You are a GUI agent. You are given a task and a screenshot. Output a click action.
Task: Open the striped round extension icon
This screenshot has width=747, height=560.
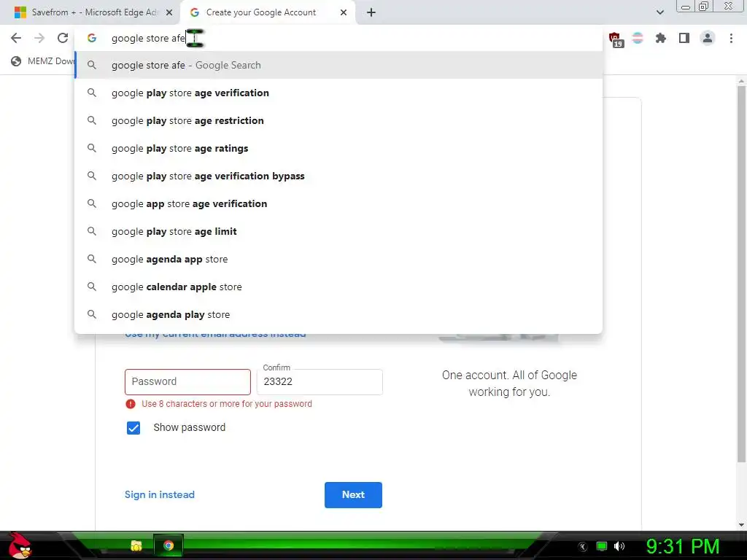pyautogui.click(x=638, y=38)
